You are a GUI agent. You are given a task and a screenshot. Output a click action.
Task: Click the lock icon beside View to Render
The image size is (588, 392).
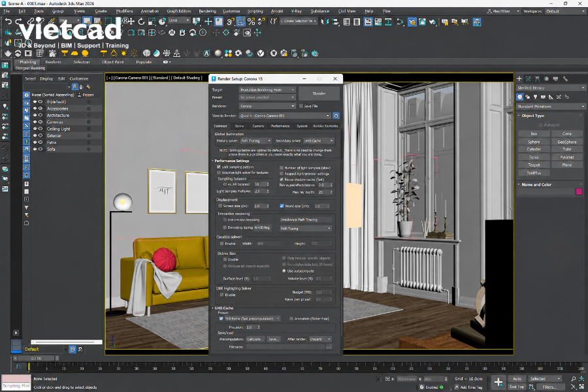point(336,116)
